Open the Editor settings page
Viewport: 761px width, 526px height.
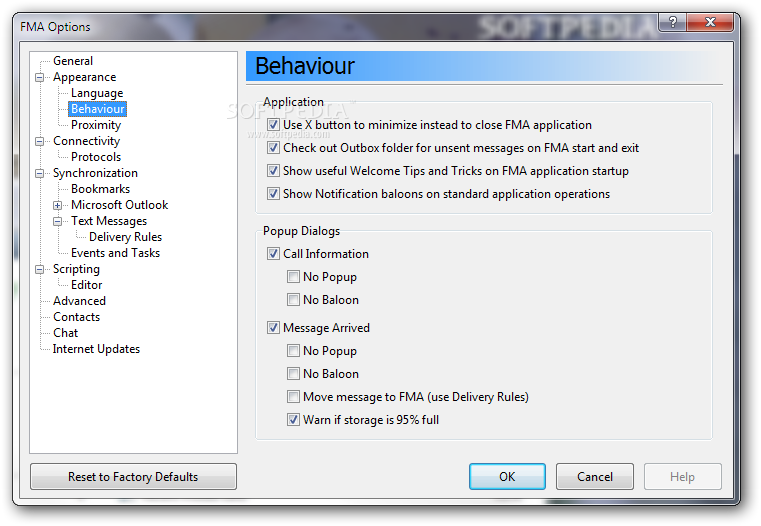tap(86, 285)
